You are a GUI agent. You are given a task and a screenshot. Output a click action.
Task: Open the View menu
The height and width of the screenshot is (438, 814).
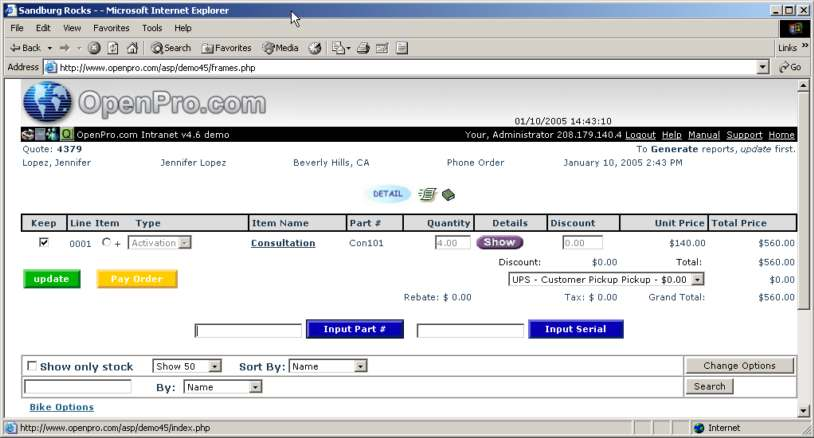[x=72, y=28]
